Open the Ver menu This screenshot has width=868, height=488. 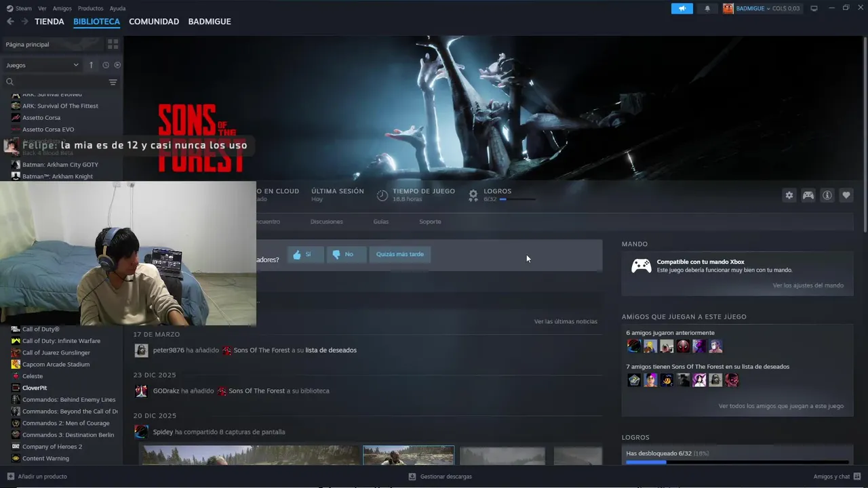point(42,8)
